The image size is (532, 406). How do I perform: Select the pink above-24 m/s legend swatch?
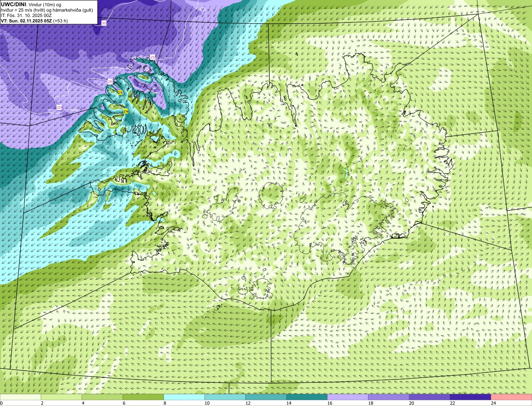(512, 397)
